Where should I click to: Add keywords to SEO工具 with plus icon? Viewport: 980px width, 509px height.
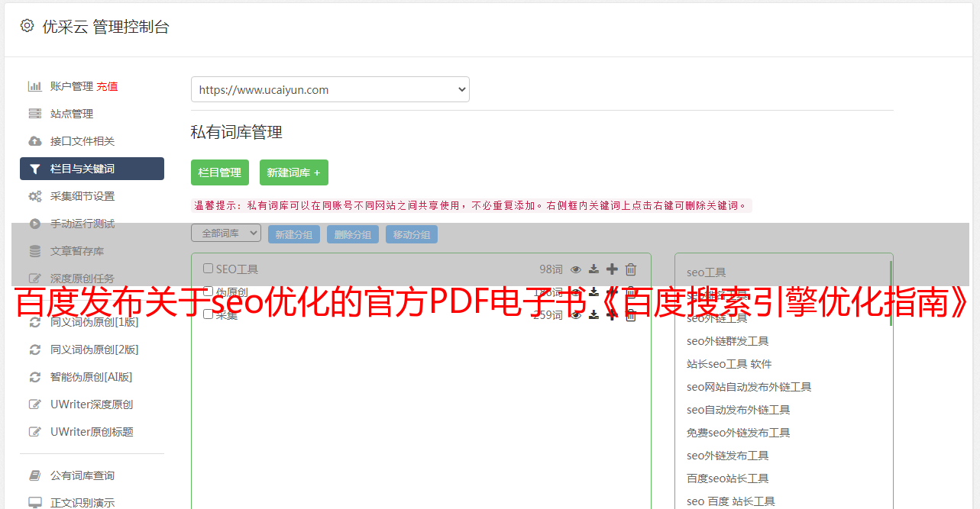[612, 269]
